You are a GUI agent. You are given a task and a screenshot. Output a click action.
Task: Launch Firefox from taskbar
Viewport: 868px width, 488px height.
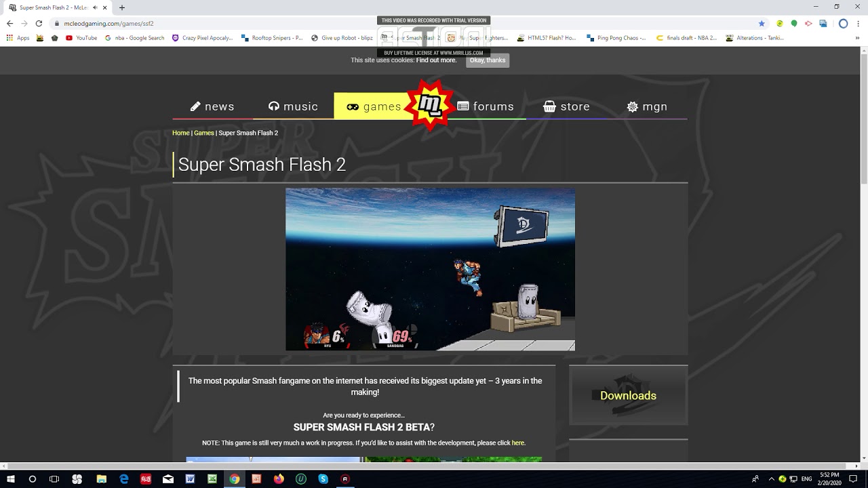point(279,479)
